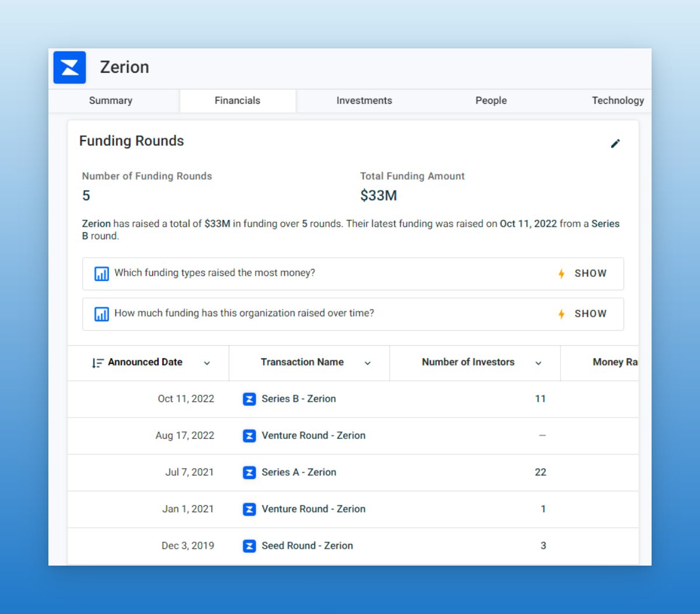
Task: Open the Seed Round - Zerion transaction link
Action: tap(307, 546)
